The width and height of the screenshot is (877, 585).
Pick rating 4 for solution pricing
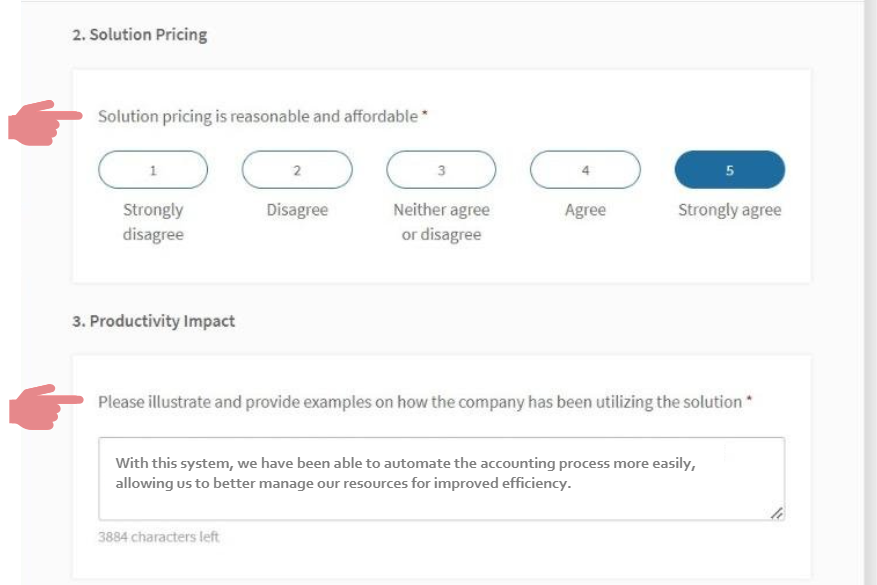[585, 170]
